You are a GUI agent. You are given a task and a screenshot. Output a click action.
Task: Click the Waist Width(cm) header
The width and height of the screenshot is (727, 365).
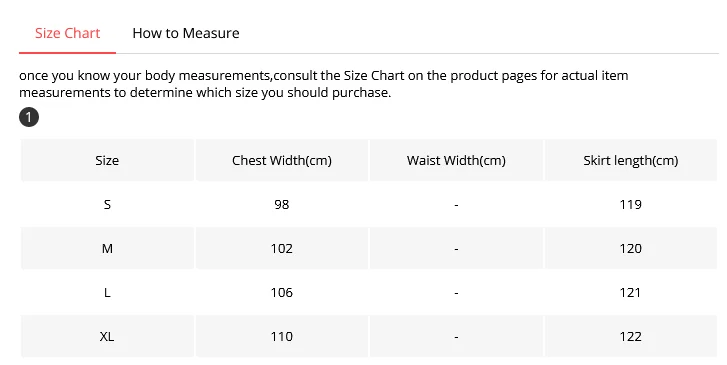point(456,160)
